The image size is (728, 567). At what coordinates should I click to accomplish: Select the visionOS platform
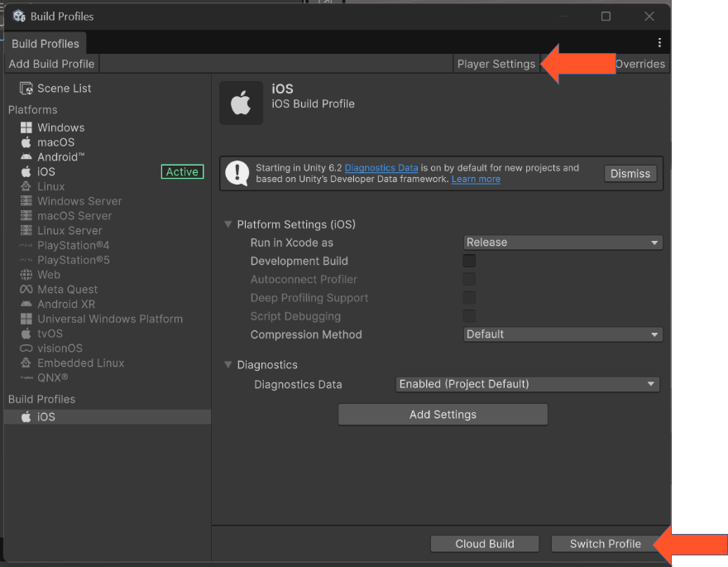(108, 348)
